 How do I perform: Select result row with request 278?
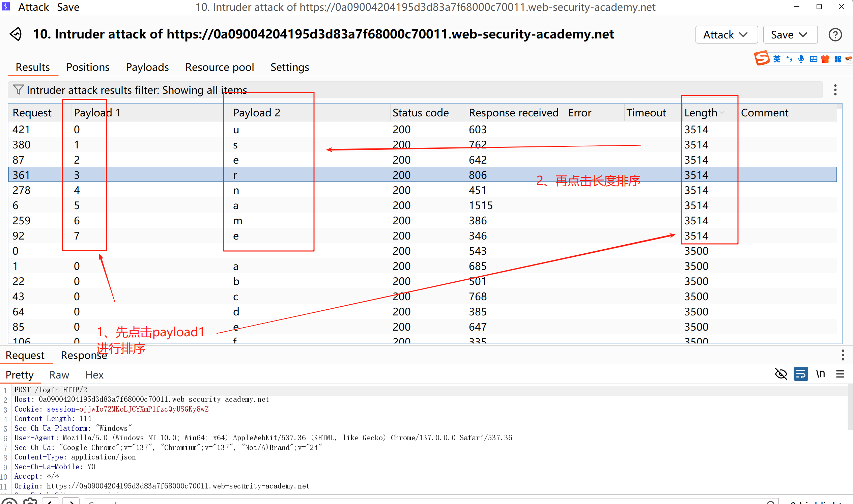pyautogui.click(x=21, y=190)
